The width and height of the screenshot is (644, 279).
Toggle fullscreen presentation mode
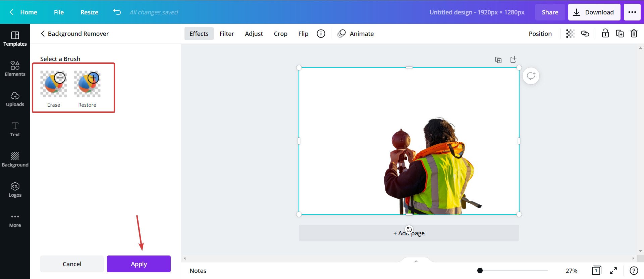coord(613,271)
